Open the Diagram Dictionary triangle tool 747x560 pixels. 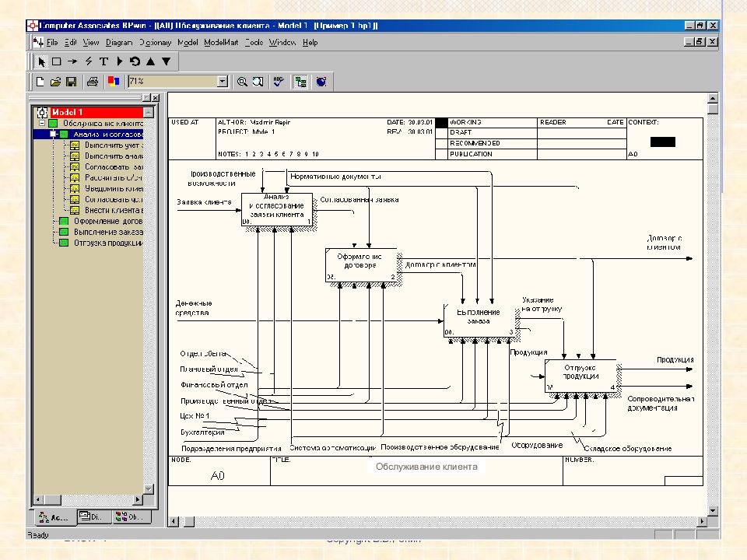click(120, 61)
